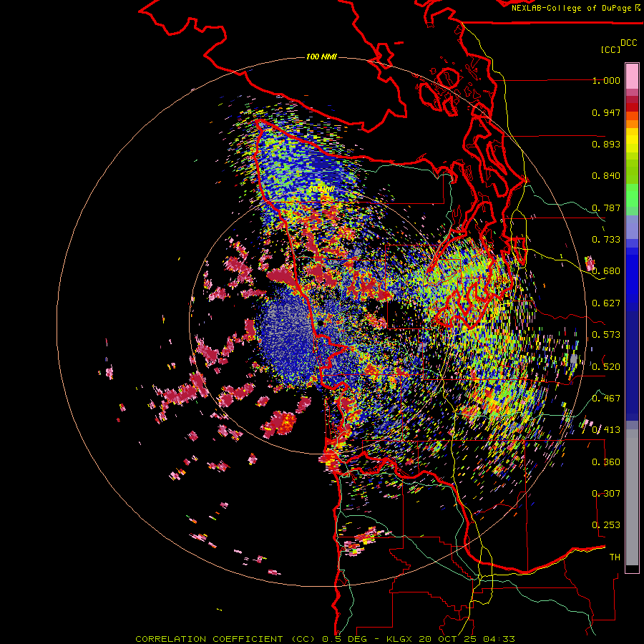This screenshot has height=644, width=644.
Task: Click the 0.360 legend value
Action: pos(606,462)
